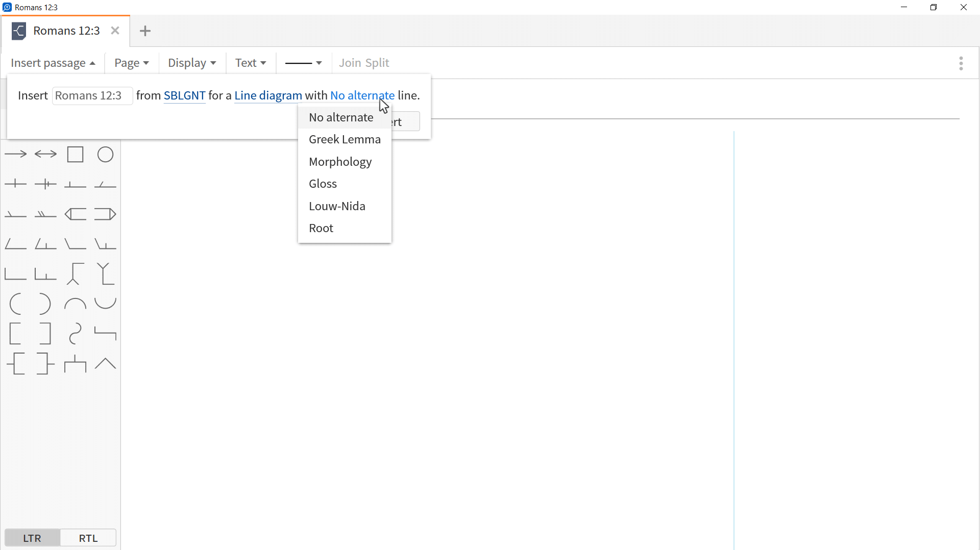
Task: Expand the Display dropdown
Action: click(x=192, y=63)
